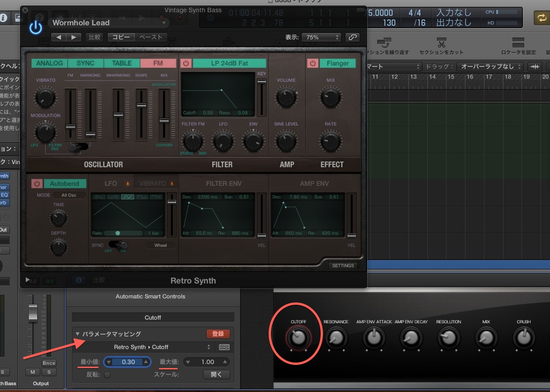
Task: Go to previous preset with left arrow
Action: [x=59, y=38]
